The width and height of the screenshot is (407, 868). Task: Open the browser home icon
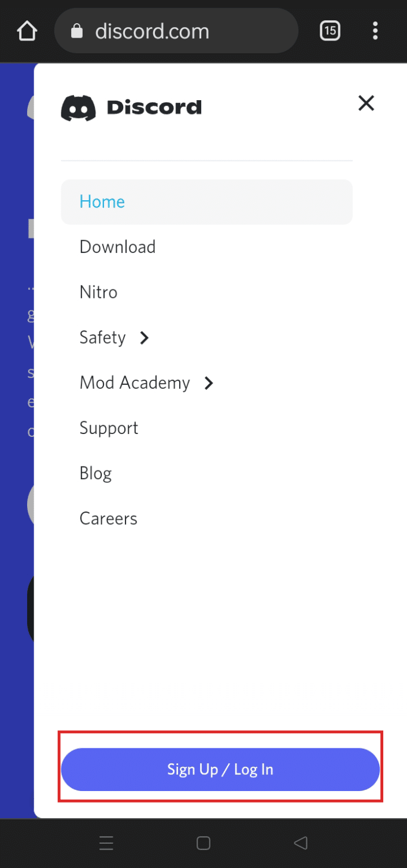pos(27,31)
